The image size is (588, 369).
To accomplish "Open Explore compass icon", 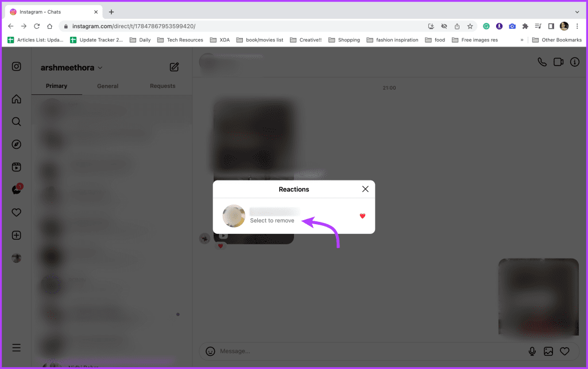I will pyautogui.click(x=16, y=144).
